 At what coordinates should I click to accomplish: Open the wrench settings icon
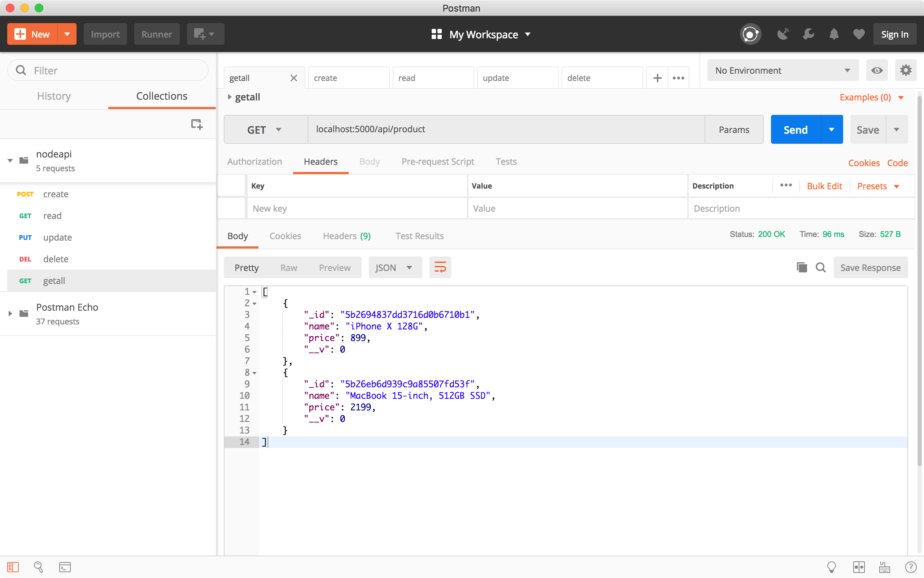808,34
